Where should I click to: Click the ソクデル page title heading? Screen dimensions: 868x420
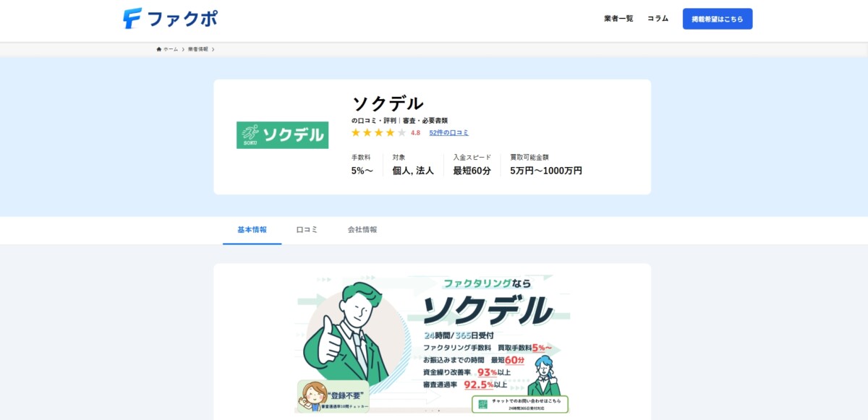coord(388,103)
